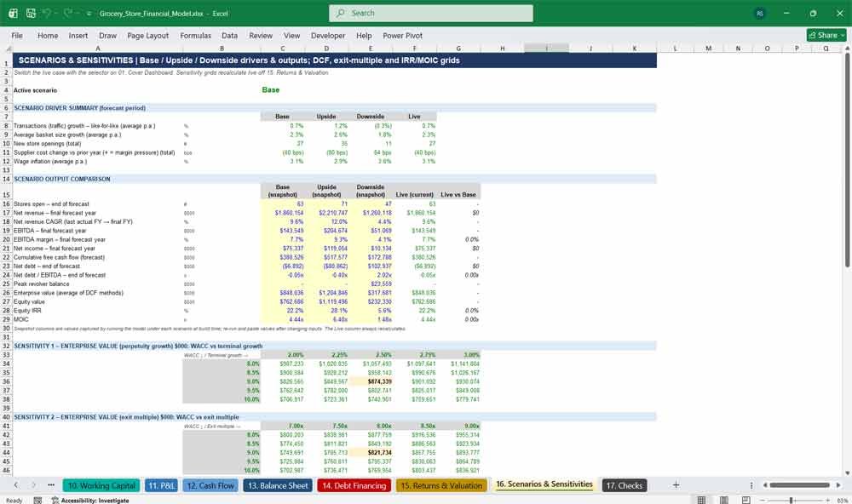Click the Wage inflation row label
The width and height of the screenshot is (852, 504).
[x=50, y=161]
